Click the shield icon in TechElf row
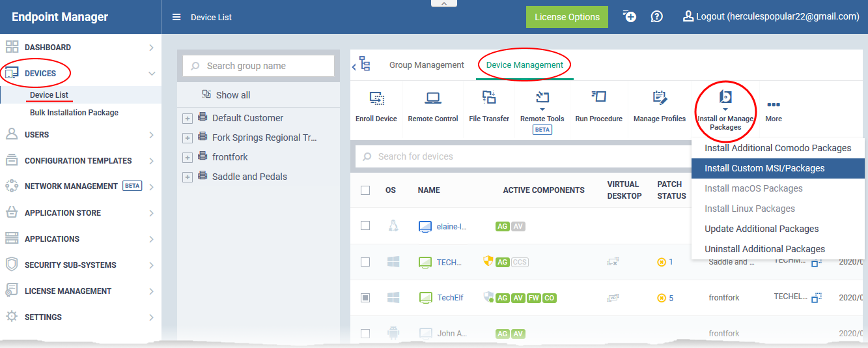Screen dimensions: 868x348 pos(488,297)
